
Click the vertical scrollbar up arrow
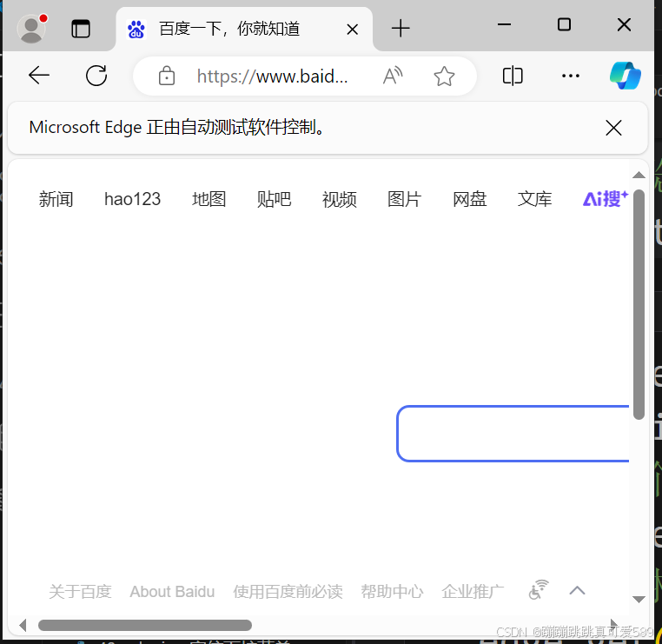click(639, 175)
